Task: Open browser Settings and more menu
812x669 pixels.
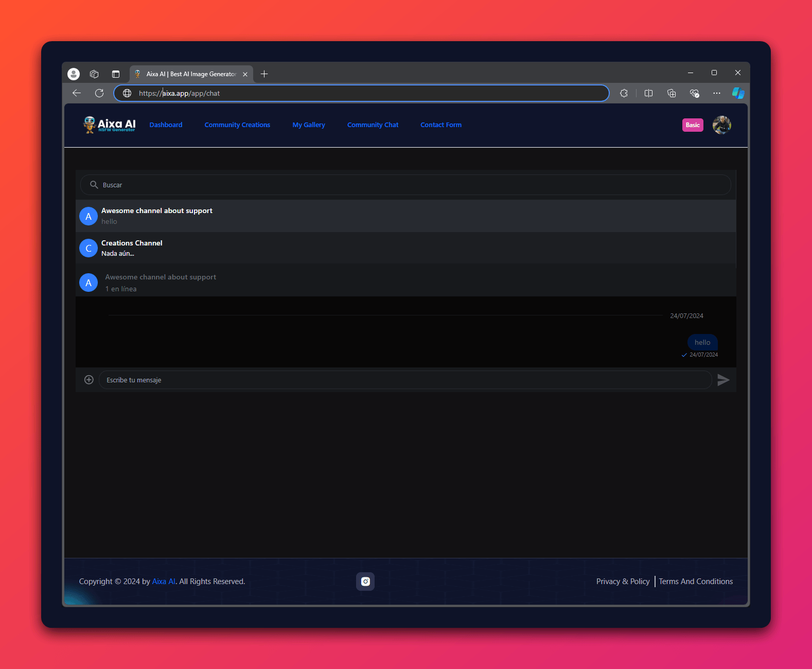Action: [717, 93]
